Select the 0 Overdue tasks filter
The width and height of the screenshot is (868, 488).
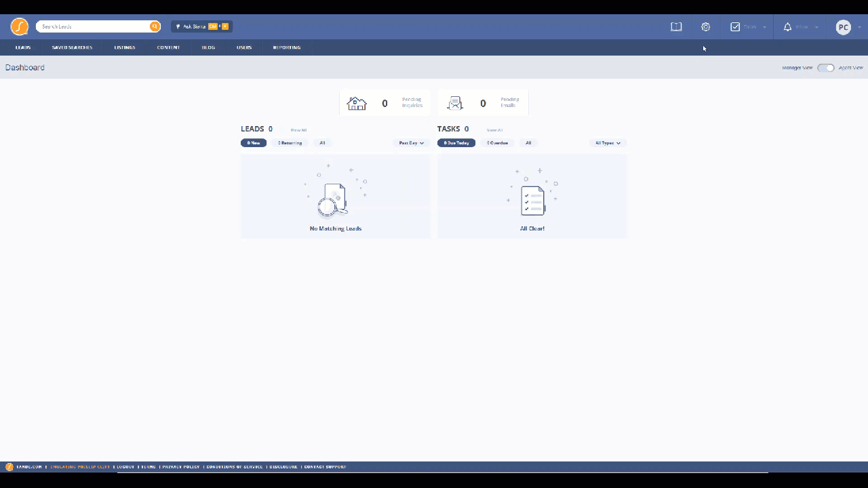(497, 143)
